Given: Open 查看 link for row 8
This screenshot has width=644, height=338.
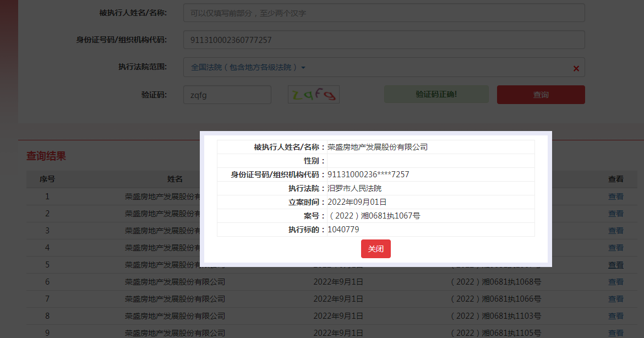Looking at the screenshot, I should [616, 316].
